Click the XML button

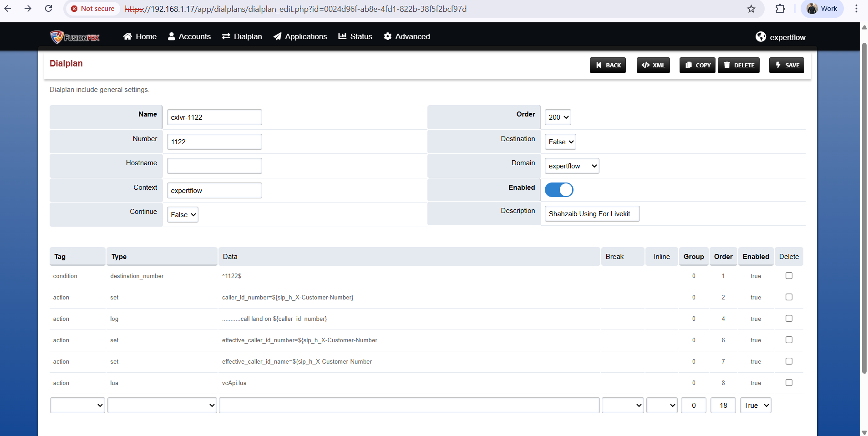653,65
